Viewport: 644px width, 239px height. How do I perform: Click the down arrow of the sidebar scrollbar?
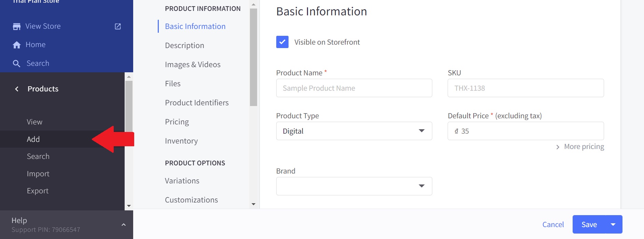129,206
